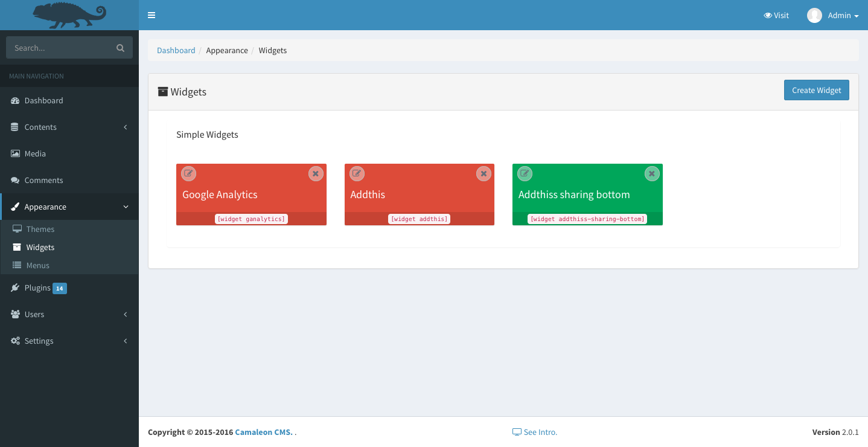Click the edit icon on Google Analytics widget
Viewport: 868px width, 447px height.
tap(189, 173)
